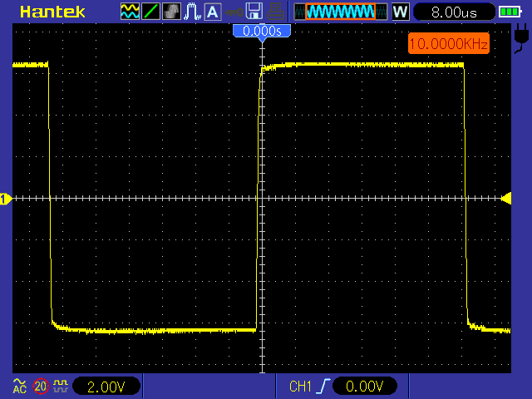Click the channel 1 ground level marker
The image size is (532, 399).
6,199
